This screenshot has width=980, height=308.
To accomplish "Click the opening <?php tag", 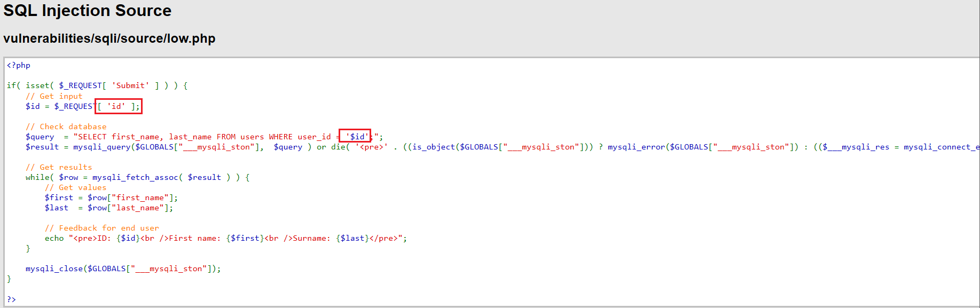I will pos(19,65).
